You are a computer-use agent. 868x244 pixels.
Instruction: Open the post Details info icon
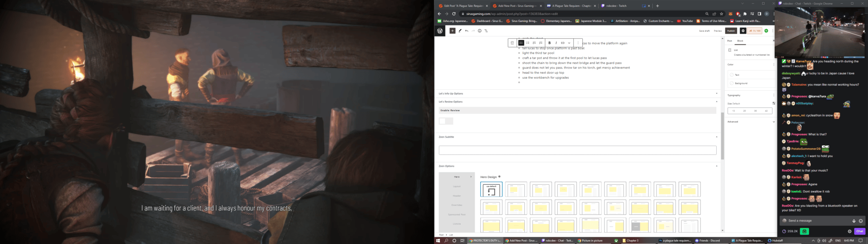479,31
